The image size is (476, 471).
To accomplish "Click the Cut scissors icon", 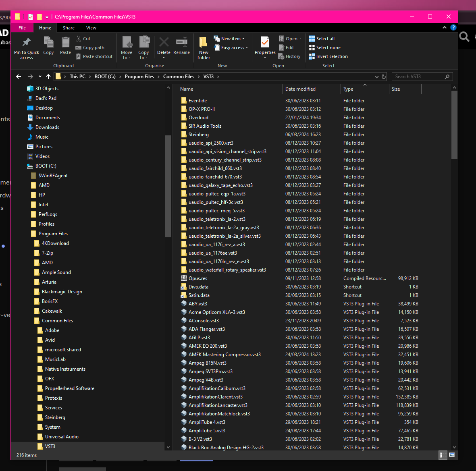I will pyautogui.click(x=79, y=39).
